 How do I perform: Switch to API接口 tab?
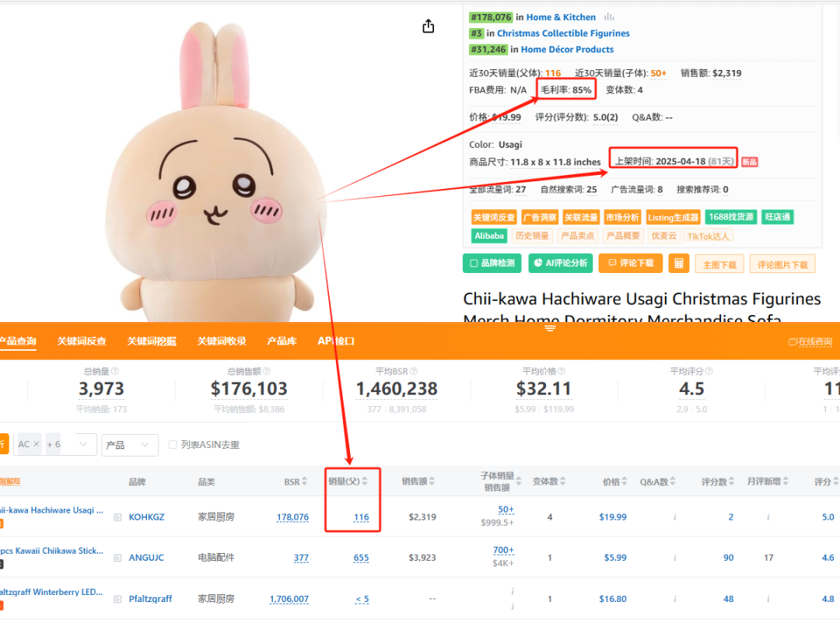(x=336, y=341)
